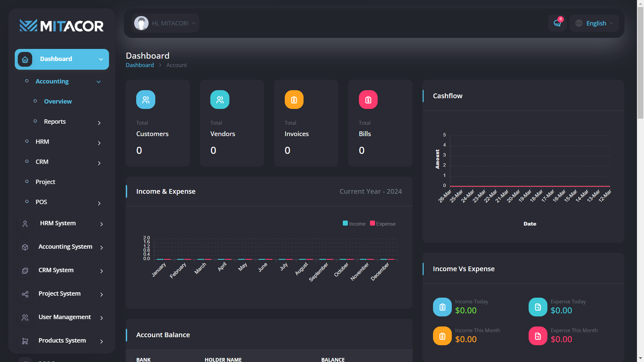Image resolution: width=644 pixels, height=362 pixels.
Task: Click the pink Total Bills icon
Action: point(368,100)
